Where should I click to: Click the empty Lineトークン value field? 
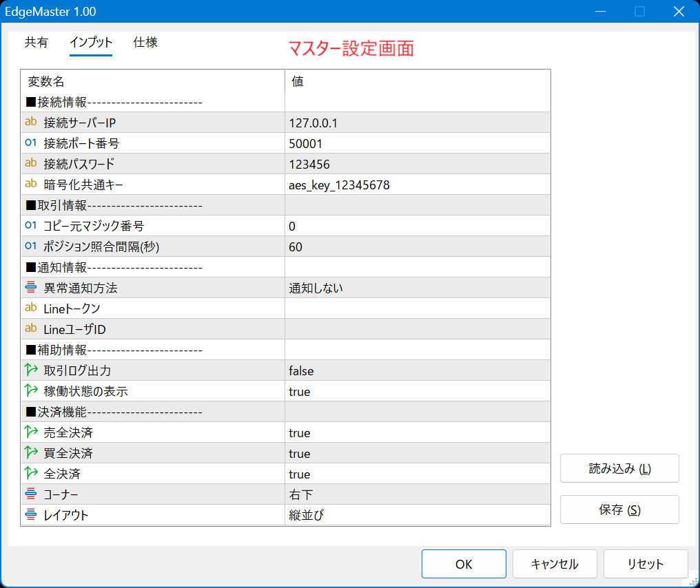coord(418,308)
